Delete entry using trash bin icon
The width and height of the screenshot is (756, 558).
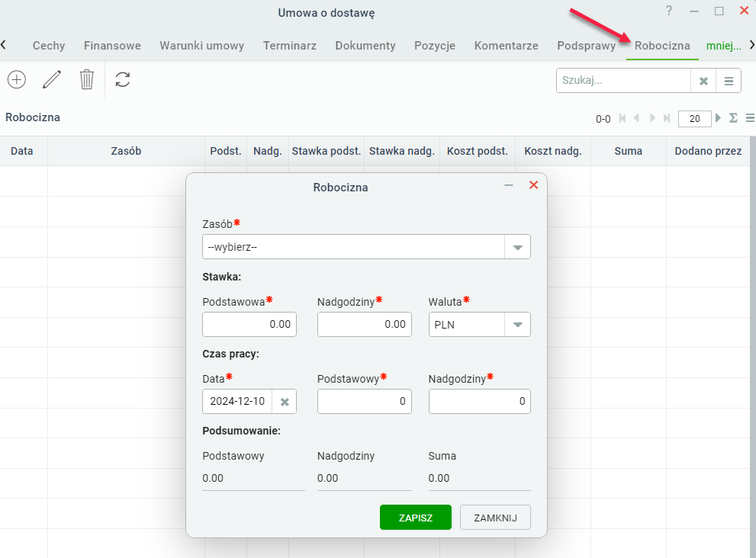coord(87,79)
